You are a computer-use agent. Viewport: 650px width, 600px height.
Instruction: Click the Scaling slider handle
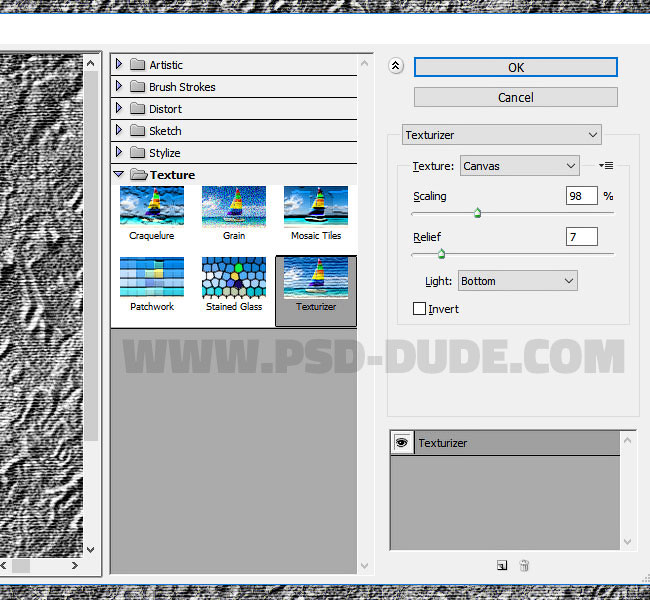478,213
